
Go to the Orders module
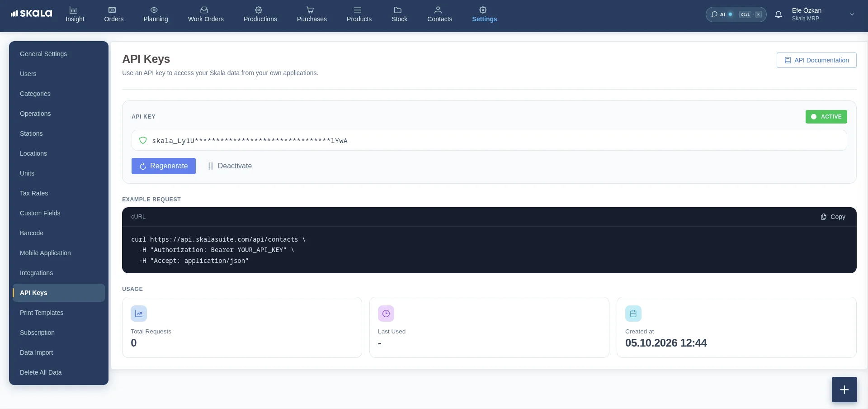[x=113, y=14]
